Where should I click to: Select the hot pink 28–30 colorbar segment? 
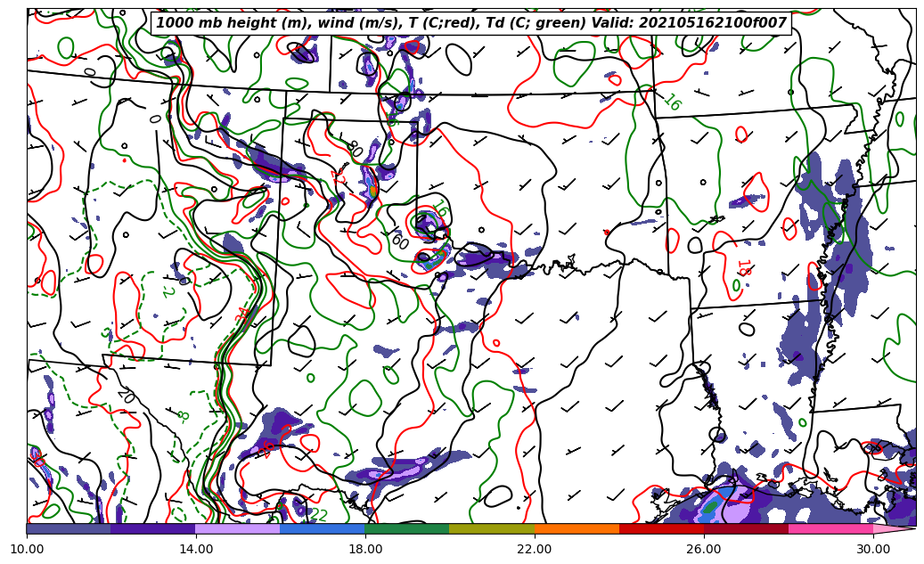(x=830, y=528)
